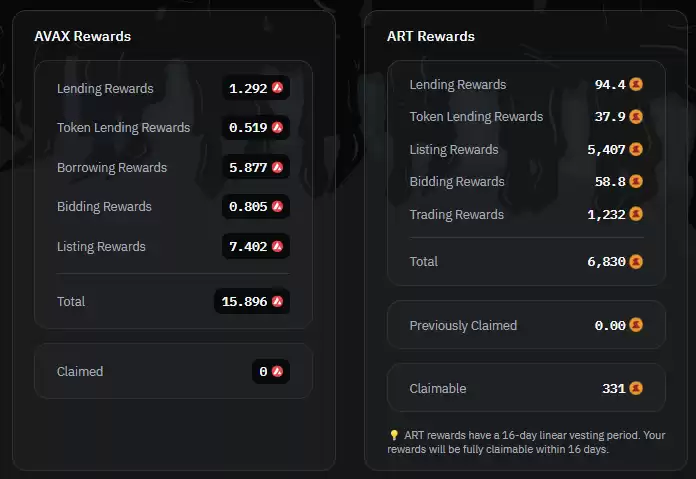Select the Claimable 331 ART row
The image size is (696, 479).
tap(526, 388)
